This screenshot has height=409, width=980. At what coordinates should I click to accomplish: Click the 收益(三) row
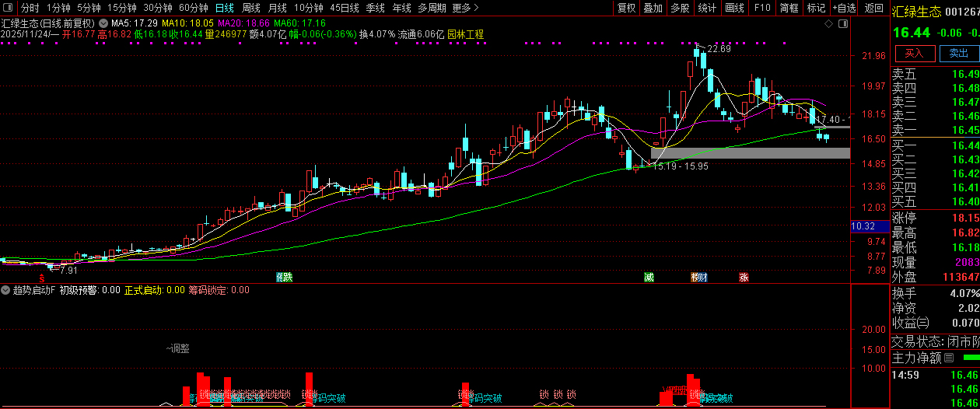click(935, 323)
